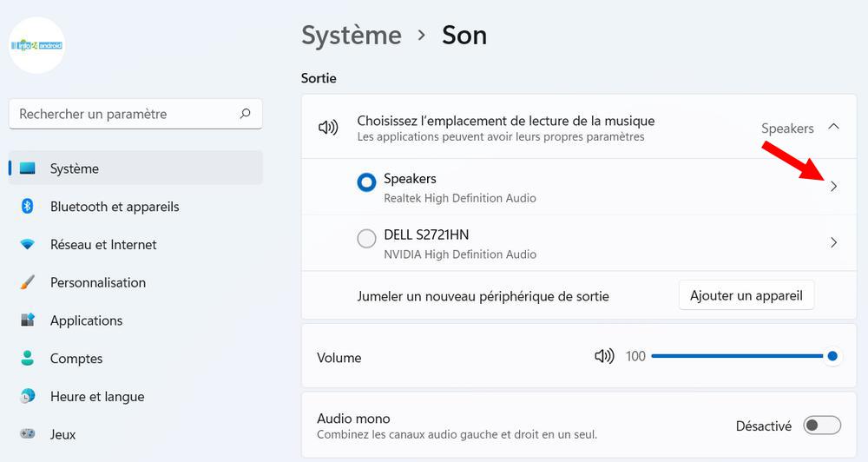Open Système in sidebar
Viewport: 868px width, 462px height.
[135, 168]
